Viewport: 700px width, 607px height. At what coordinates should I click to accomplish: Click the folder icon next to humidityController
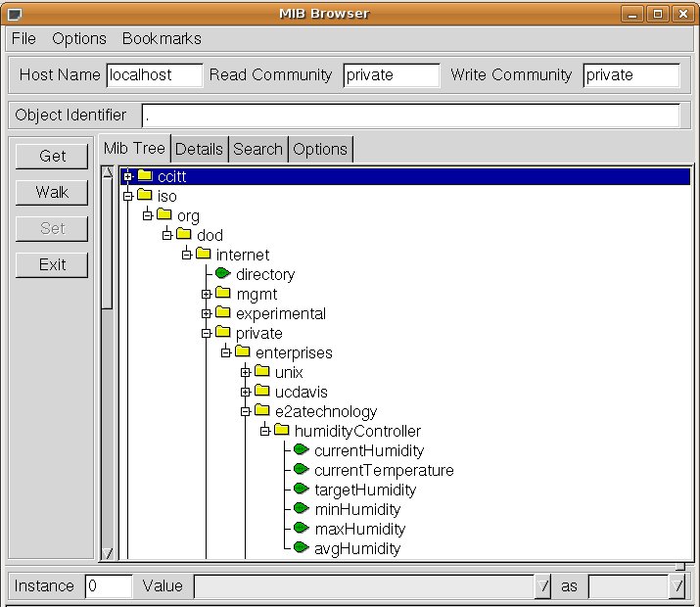tap(282, 431)
